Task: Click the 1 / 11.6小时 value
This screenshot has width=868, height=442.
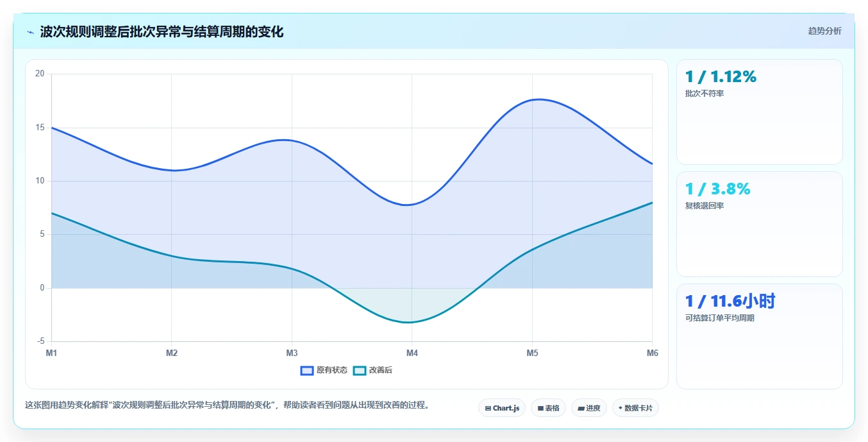Action: pyautogui.click(x=730, y=301)
